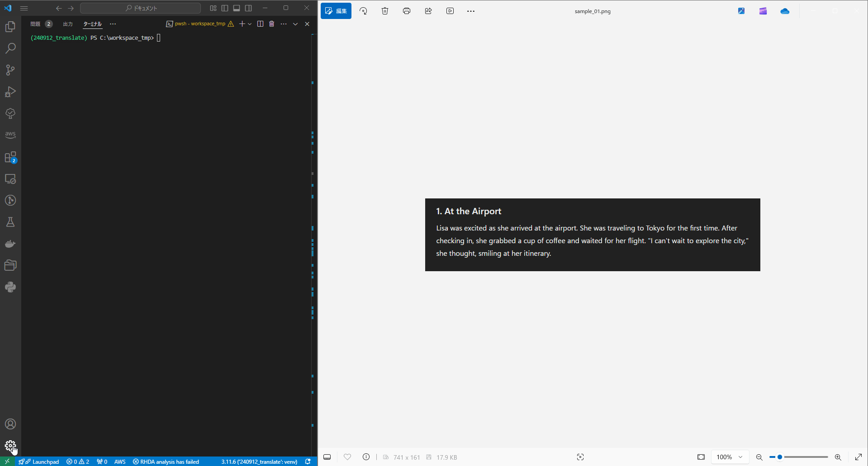Open Source Control view in sidebar
The image size is (868, 466).
click(10, 70)
